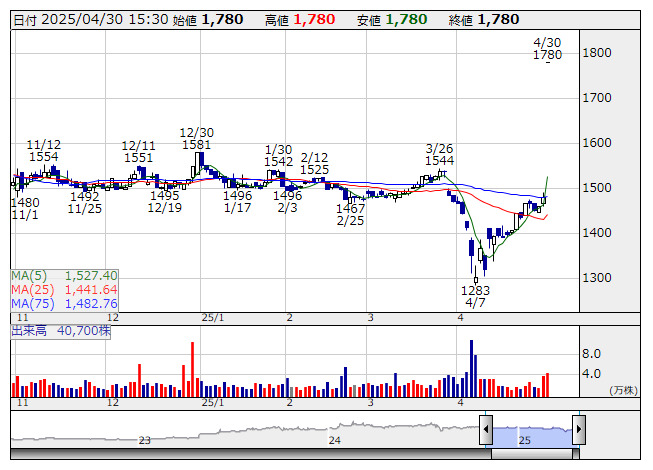Click the 安値 1,780 low price in green
Screen dimensions: 653x470
point(392,20)
